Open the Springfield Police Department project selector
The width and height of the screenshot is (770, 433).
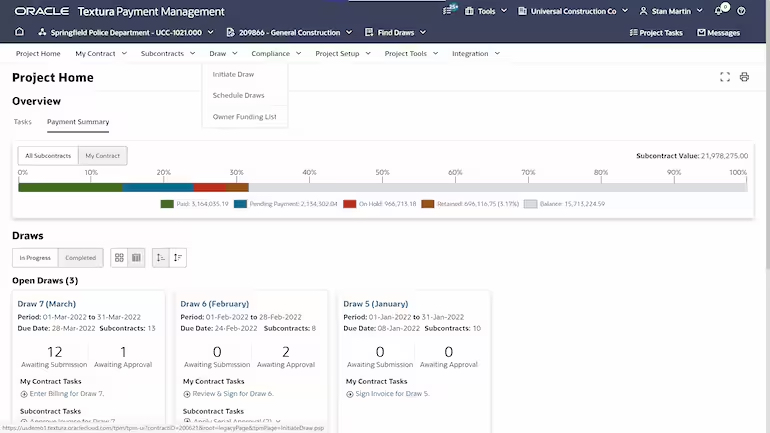coord(126,32)
